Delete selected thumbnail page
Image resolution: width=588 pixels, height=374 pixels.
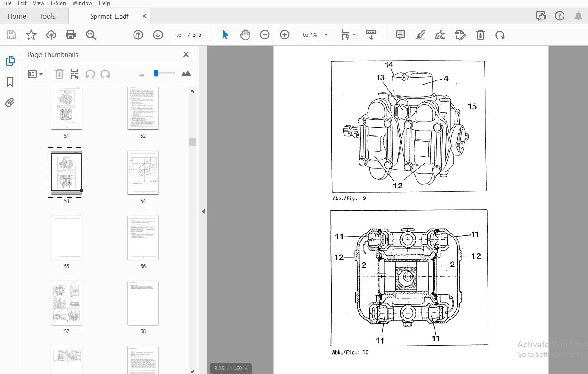pos(59,74)
